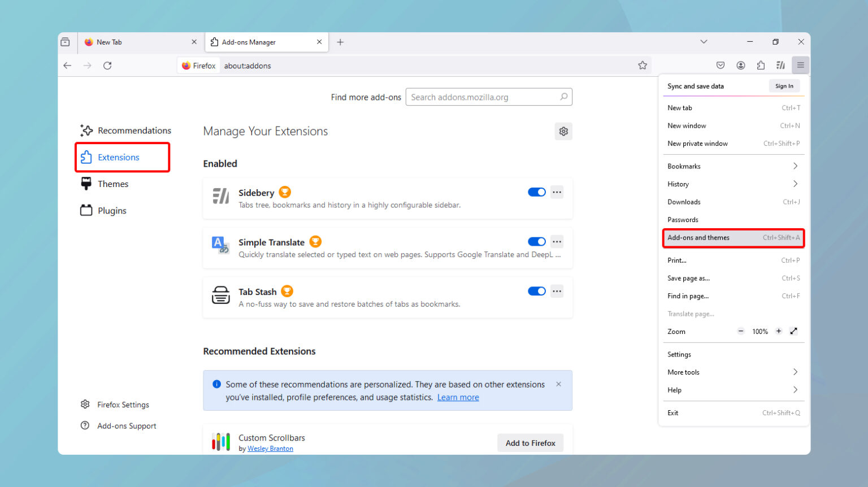Image resolution: width=868 pixels, height=487 pixels.
Task: Open the More tools submenu
Action: coord(733,372)
